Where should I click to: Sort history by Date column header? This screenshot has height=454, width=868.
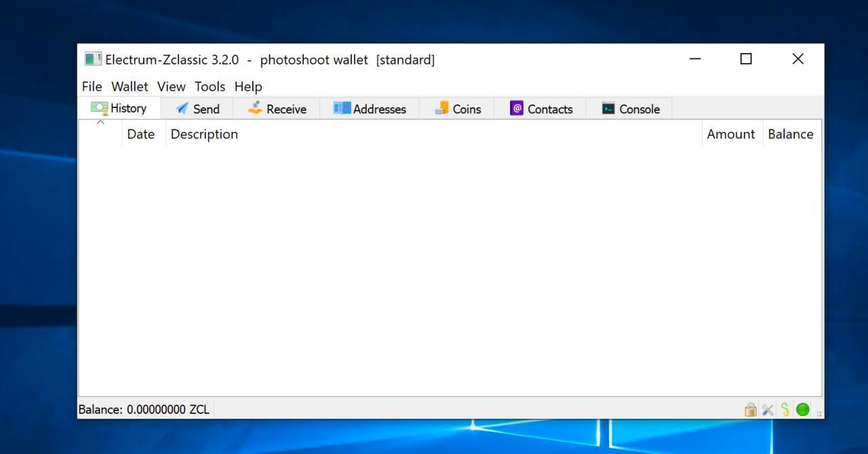click(x=144, y=134)
